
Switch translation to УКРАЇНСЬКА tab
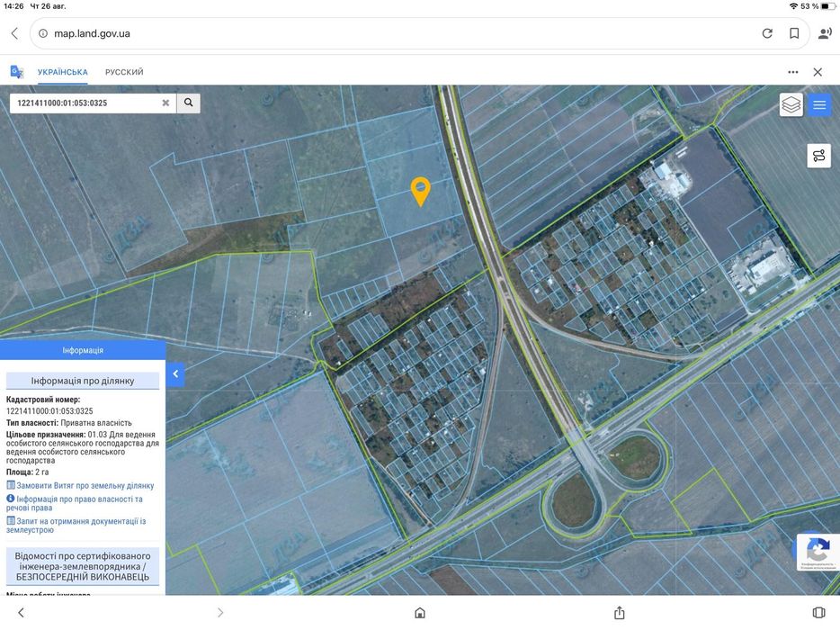[63, 72]
